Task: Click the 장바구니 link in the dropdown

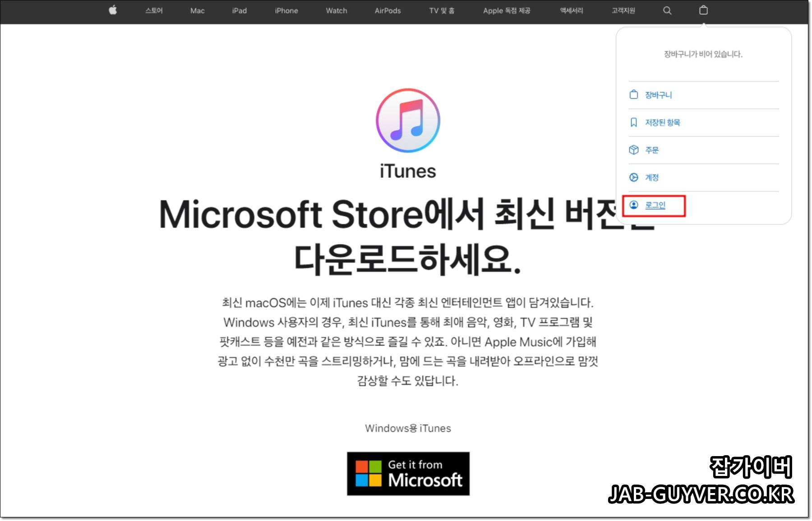Action: pyautogui.click(x=658, y=95)
